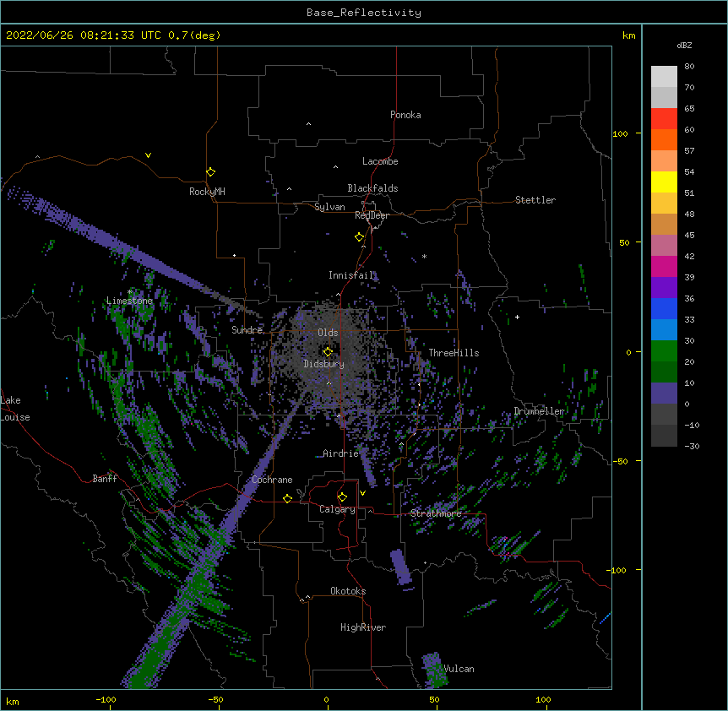Select the dark grey 0 to -10 swatch

click(664, 415)
